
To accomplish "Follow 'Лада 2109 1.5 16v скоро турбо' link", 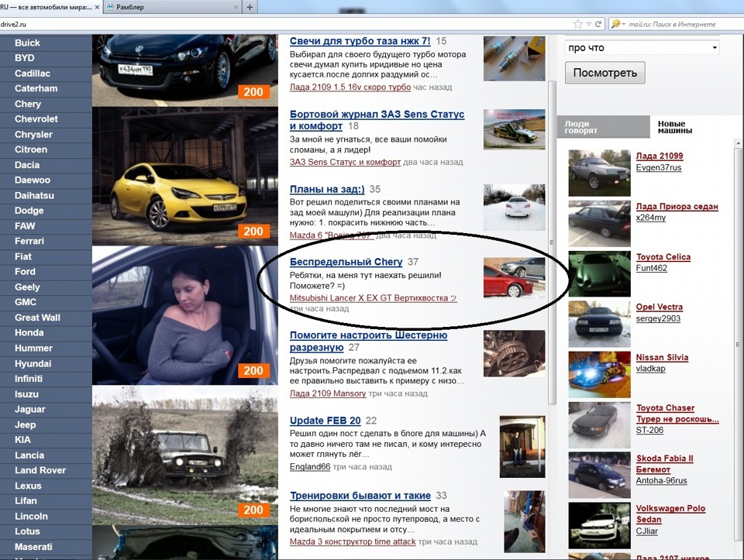I will [350, 88].
